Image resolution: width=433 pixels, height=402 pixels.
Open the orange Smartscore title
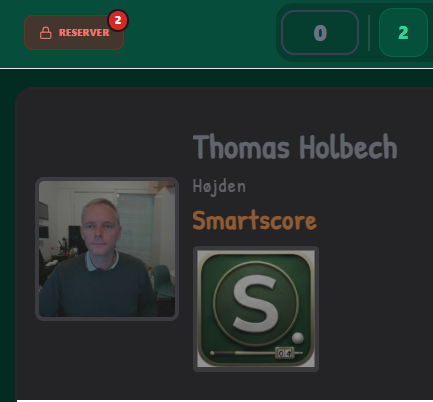255,220
